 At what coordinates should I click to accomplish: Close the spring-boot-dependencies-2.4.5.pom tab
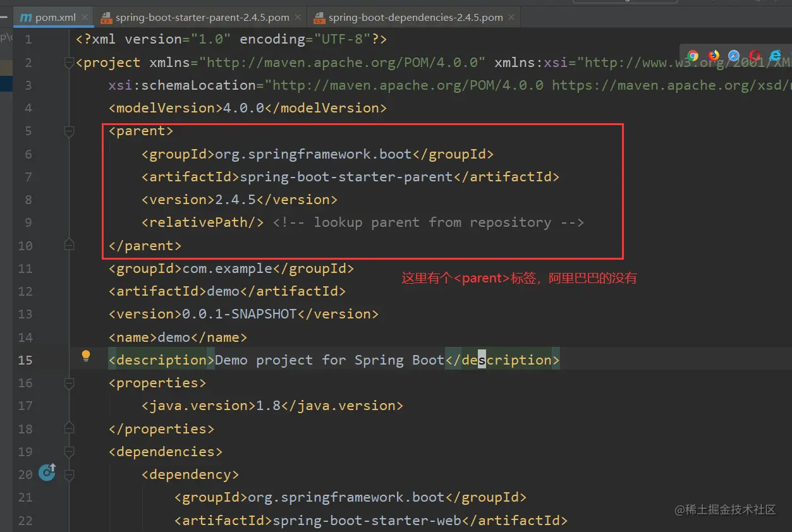tap(511, 18)
